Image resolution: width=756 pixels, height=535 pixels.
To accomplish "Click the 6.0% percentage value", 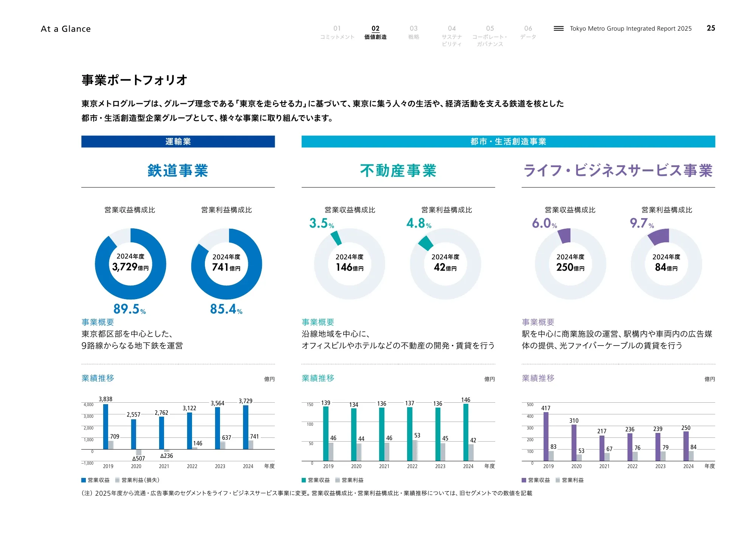I will (545, 223).
